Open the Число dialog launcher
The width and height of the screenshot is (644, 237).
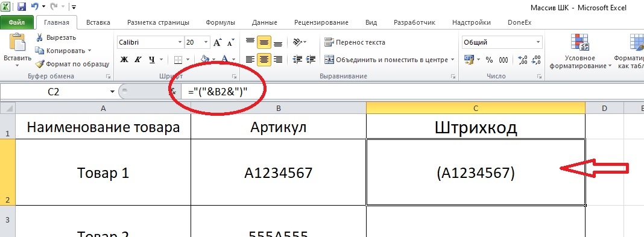point(540,77)
